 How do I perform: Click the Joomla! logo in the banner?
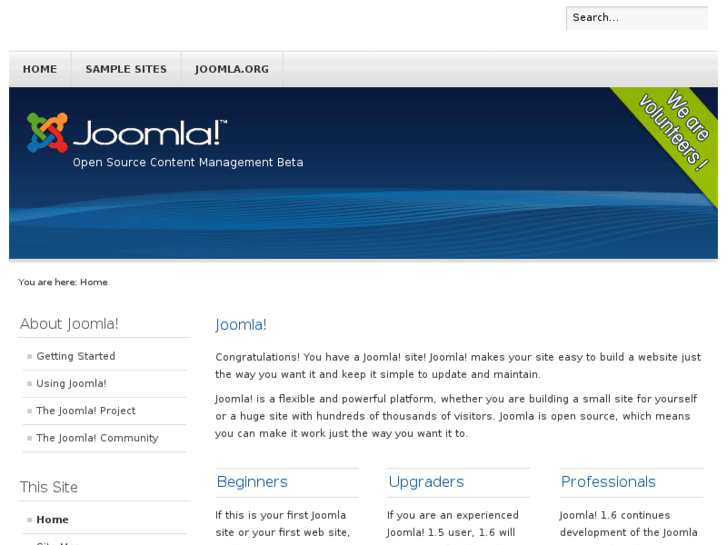(x=127, y=133)
